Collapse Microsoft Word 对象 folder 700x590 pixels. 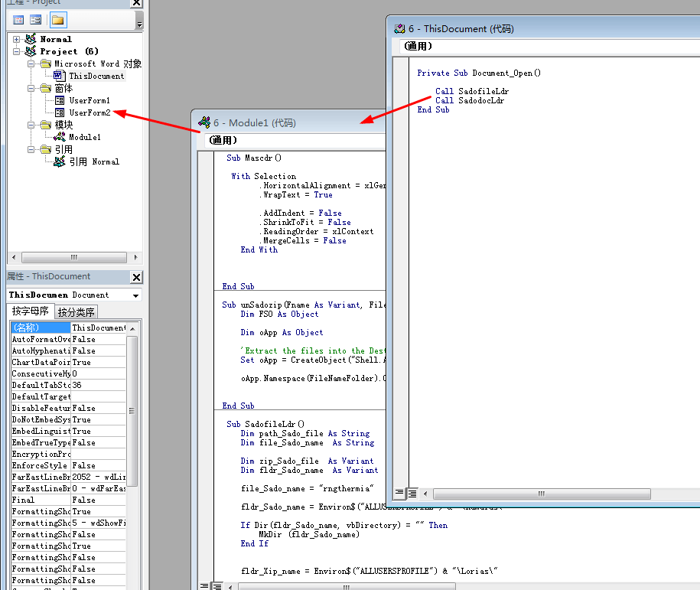coord(31,64)
